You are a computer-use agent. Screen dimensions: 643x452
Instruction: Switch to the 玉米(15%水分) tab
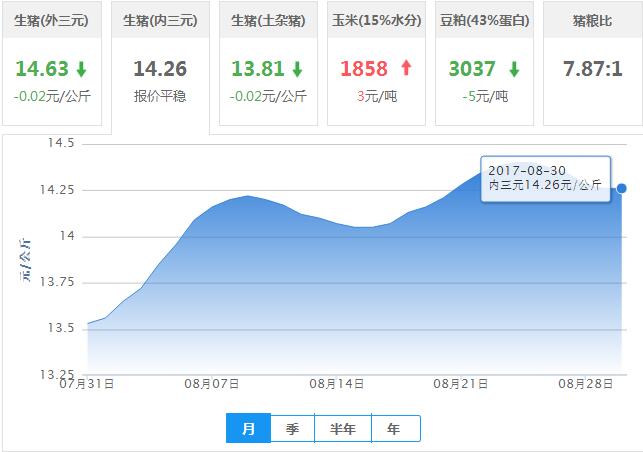pos(376,63)
